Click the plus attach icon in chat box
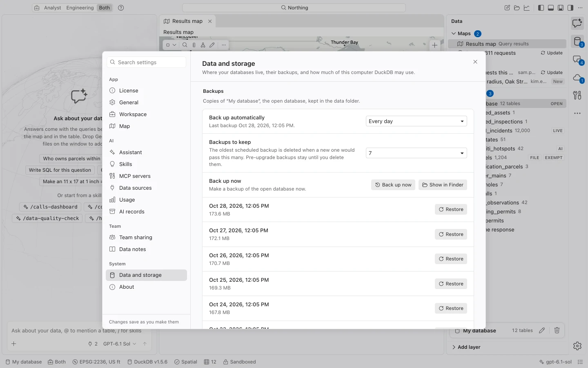Image resolution: width=588 pixels, height=368 pixels. (14, 344)
